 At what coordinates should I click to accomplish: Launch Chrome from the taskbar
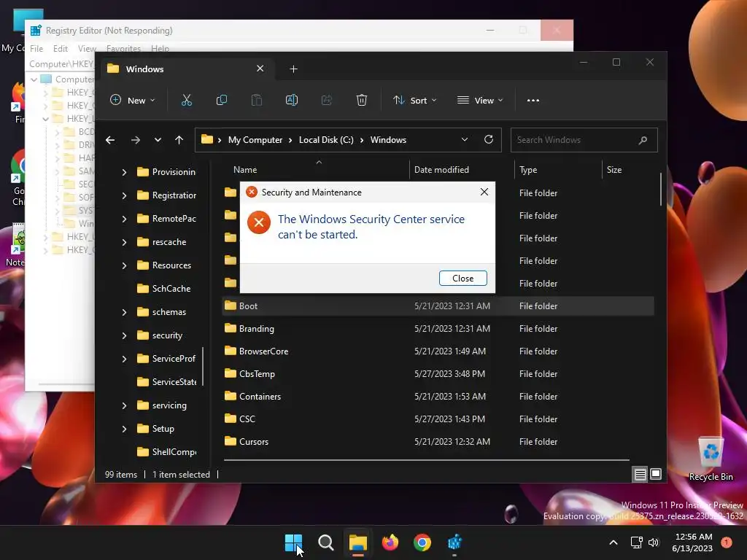point(422,542)
